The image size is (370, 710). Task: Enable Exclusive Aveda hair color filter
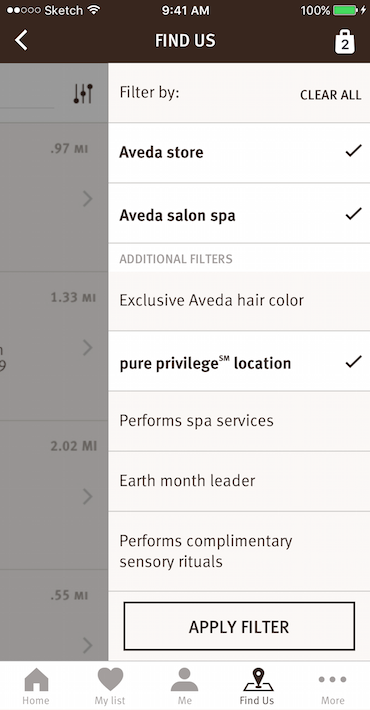[239, 301]
